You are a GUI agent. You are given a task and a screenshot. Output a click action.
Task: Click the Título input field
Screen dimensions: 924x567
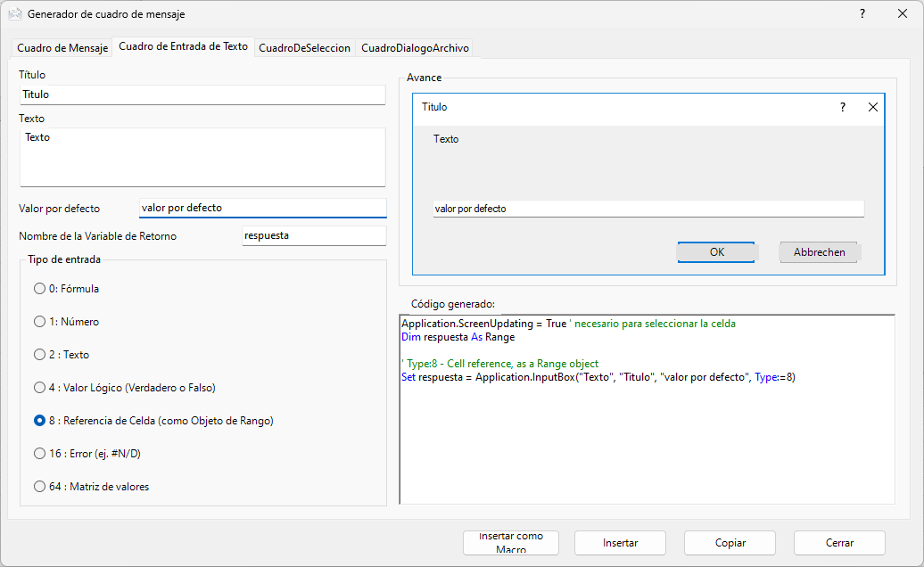tap(202, 94)
